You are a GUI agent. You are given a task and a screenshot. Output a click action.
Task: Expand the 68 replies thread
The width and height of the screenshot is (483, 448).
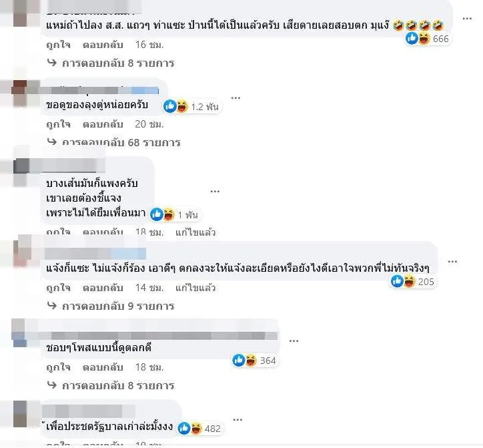point(113,142)
